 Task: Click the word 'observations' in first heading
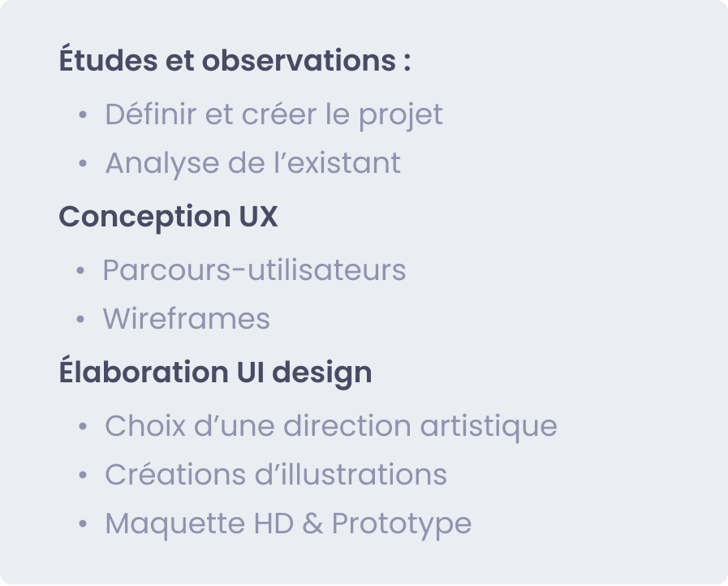click(x=299, y=60)
